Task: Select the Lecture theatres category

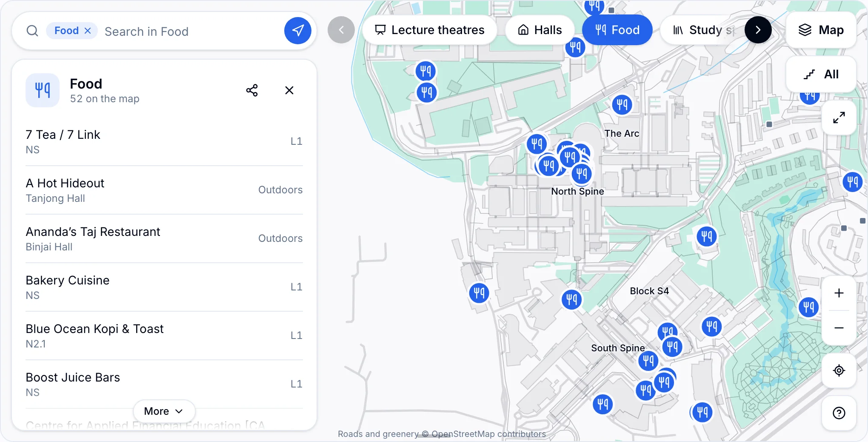Action: (429, 30)
